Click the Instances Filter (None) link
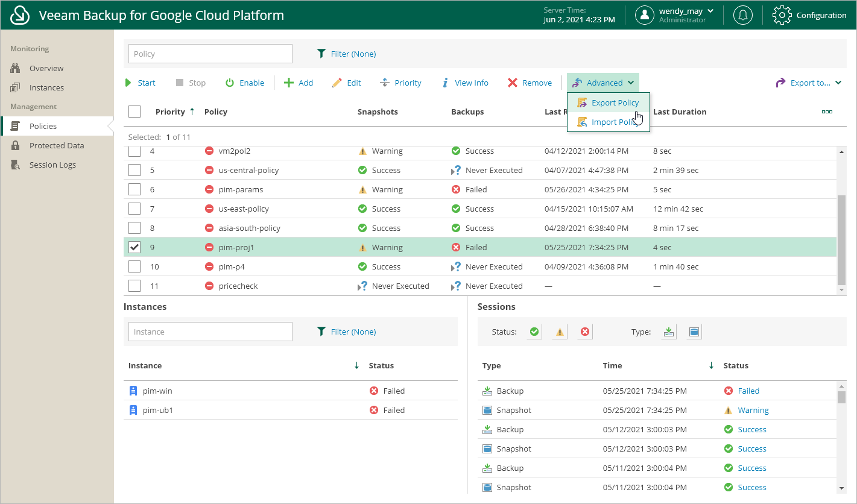The image size is (857, 504). click(x=353, y=332)
